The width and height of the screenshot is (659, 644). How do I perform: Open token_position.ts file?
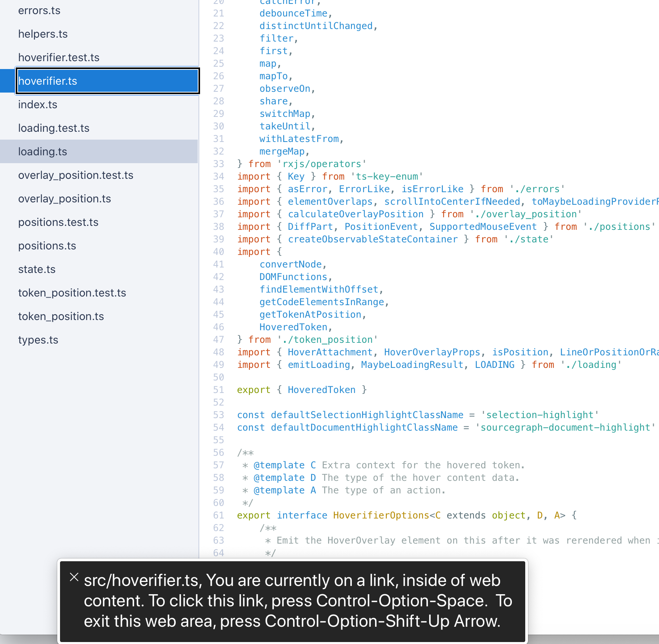(x=61, y=317)
